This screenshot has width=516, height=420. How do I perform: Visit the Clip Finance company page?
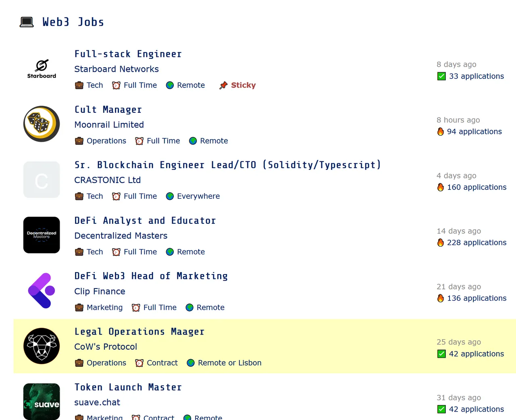click(x=100, y=291)
